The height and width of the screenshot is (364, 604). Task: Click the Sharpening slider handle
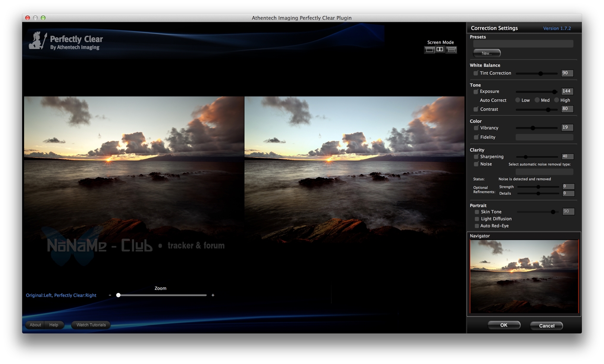pos(525,157)
